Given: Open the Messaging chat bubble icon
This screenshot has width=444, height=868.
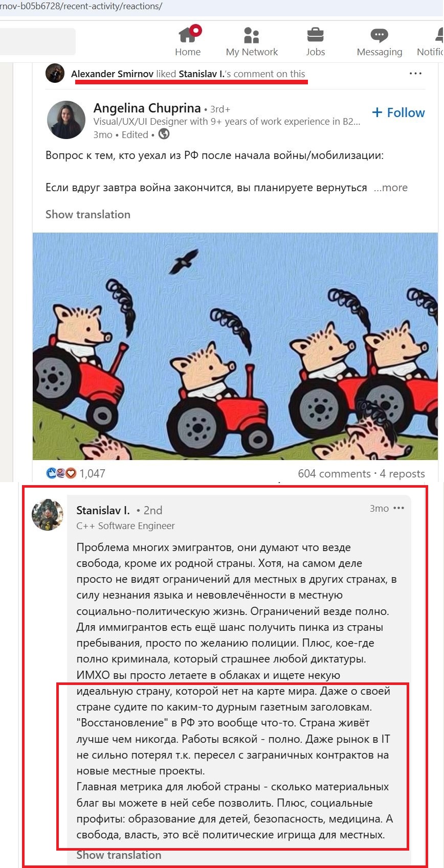Looking at the screenshot, I should [379, 35].
